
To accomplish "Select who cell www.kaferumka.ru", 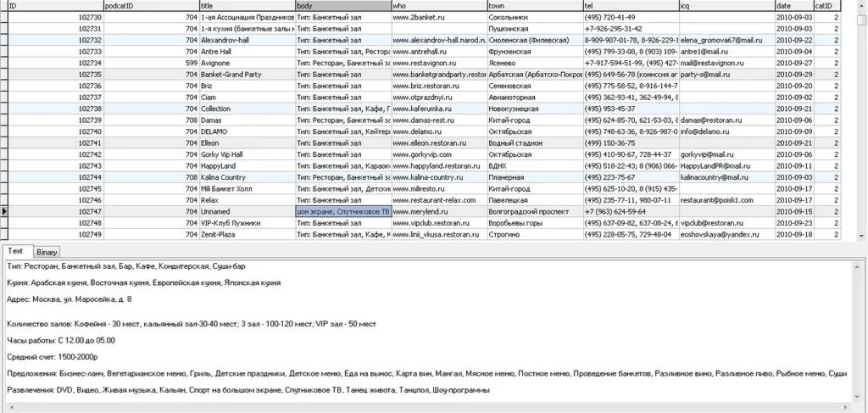I will (x=439, y=109).
